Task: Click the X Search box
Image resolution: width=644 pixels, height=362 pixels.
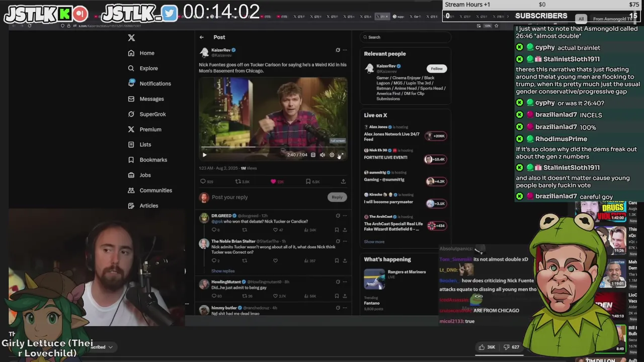Action: pyautogui.click(x=405, y=37)
